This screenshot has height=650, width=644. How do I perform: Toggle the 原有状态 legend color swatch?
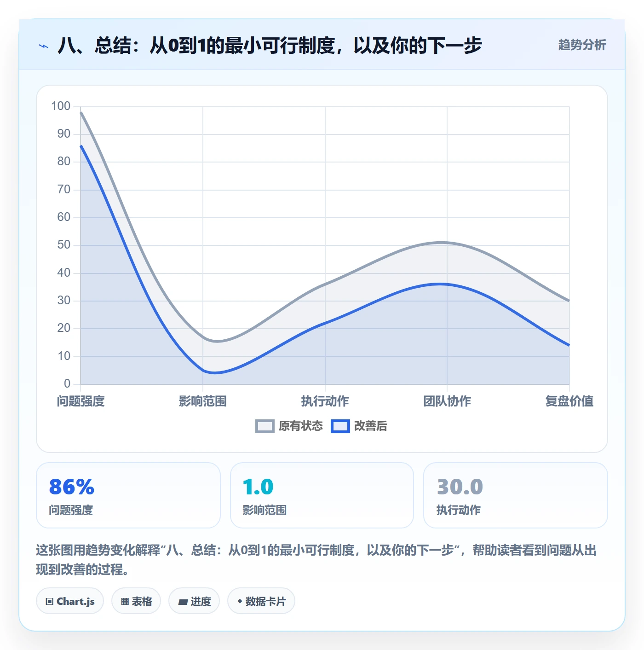pos(265,426)
